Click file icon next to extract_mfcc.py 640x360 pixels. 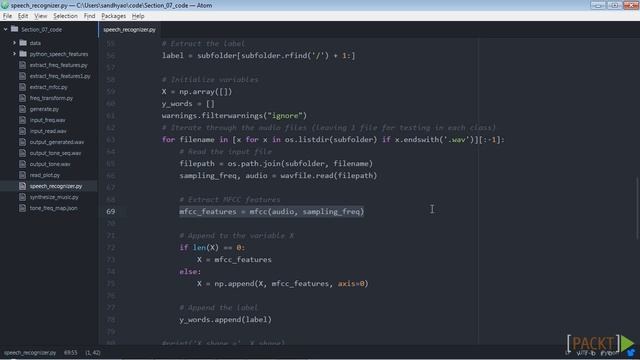22,87
